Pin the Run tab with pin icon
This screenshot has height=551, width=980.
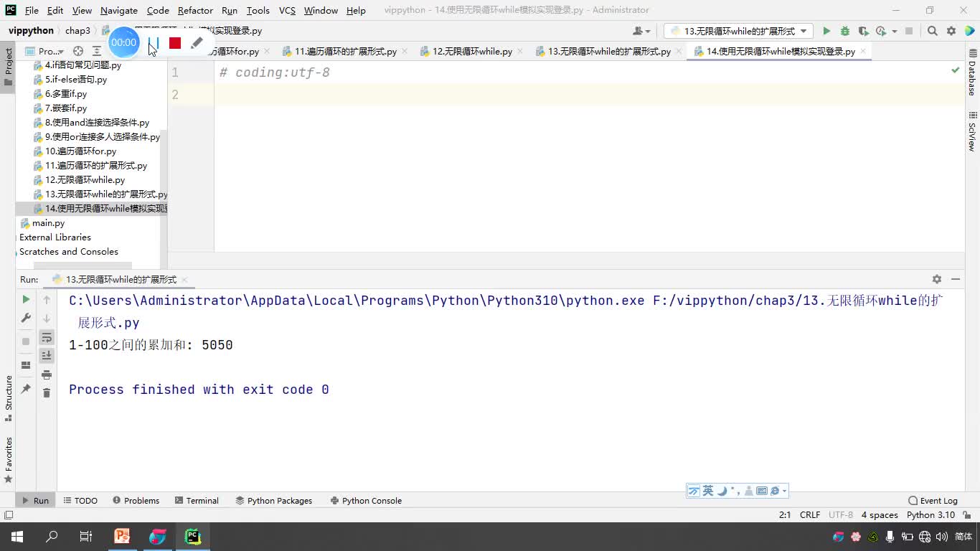click(x=26, y=388)
